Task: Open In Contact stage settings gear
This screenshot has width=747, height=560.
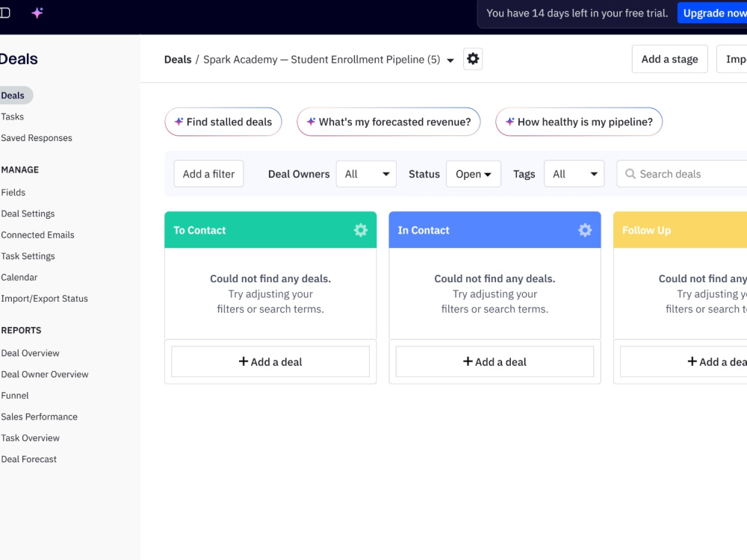Action: coord(585,230)
